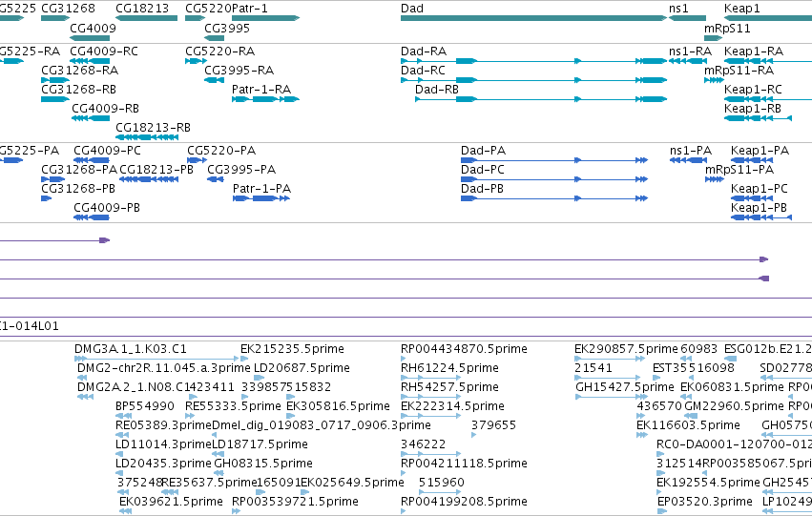Select EST GH08315.5prime

click(x=219, y=474)
